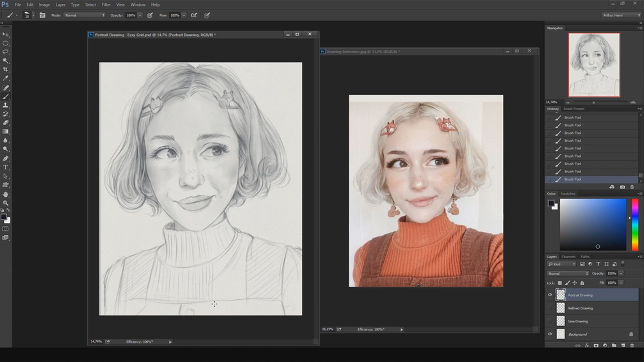
Task: Open the brush Opacity slider dropdown
Action: (140, 15)
